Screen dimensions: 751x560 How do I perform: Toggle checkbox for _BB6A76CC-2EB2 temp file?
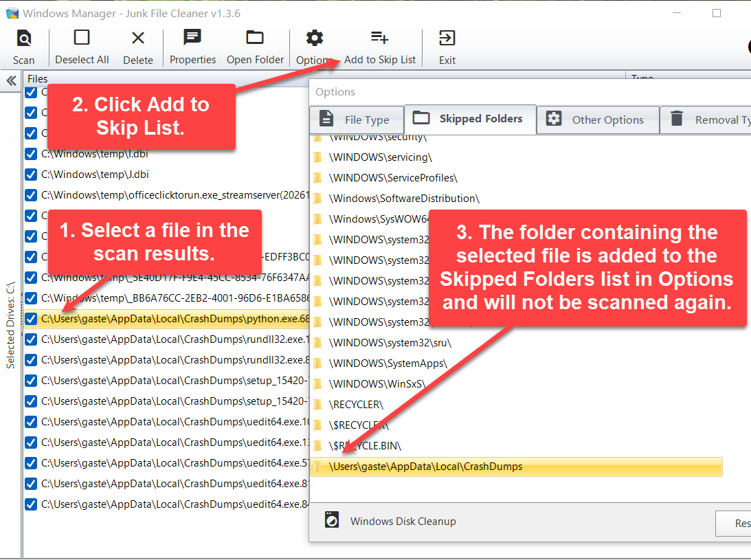pyautogui.click(x=31, y=298)
